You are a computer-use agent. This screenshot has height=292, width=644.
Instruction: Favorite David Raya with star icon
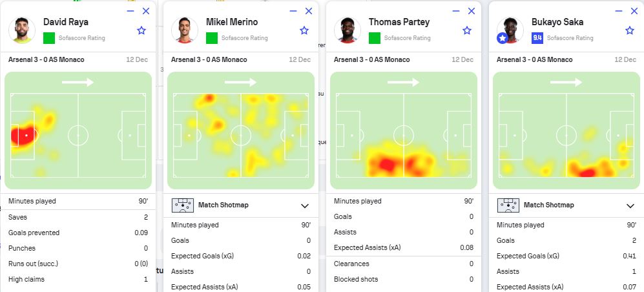tap(141, 30)
